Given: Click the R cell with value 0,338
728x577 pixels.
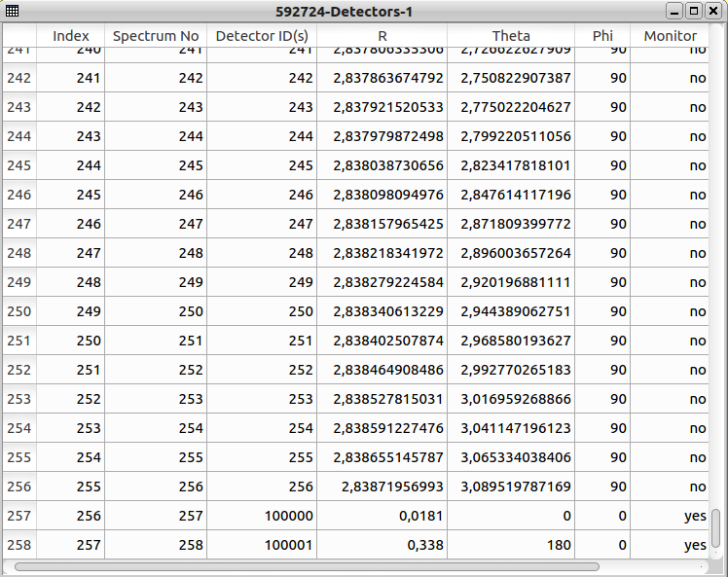Looking at the screenshot, I should point(382,545).
